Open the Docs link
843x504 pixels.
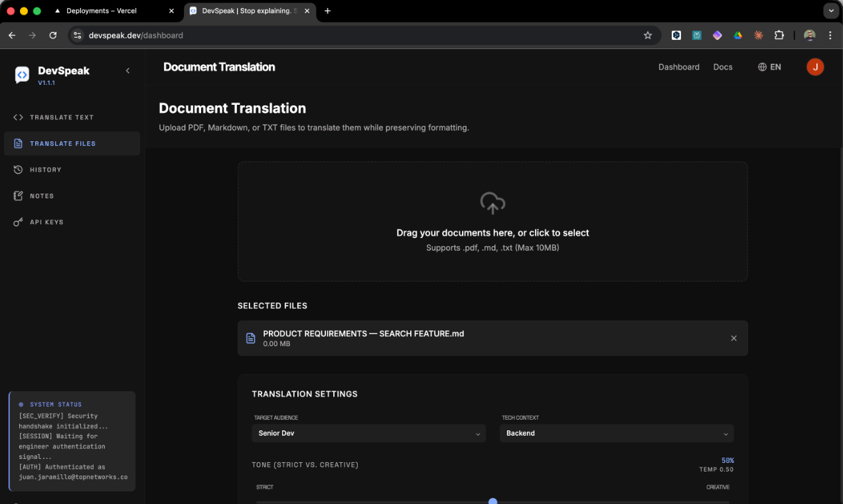(723, 67)
